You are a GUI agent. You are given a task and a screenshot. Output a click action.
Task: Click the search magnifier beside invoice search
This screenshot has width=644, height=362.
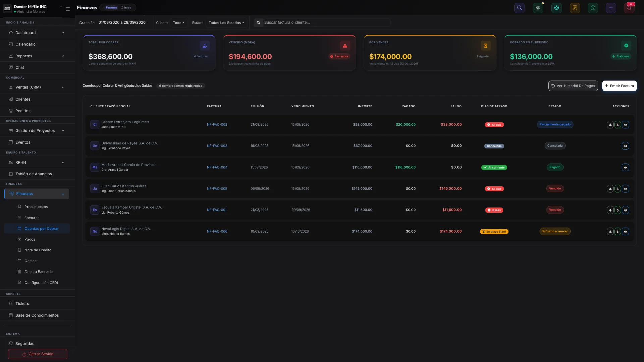(x=258, y=23)
